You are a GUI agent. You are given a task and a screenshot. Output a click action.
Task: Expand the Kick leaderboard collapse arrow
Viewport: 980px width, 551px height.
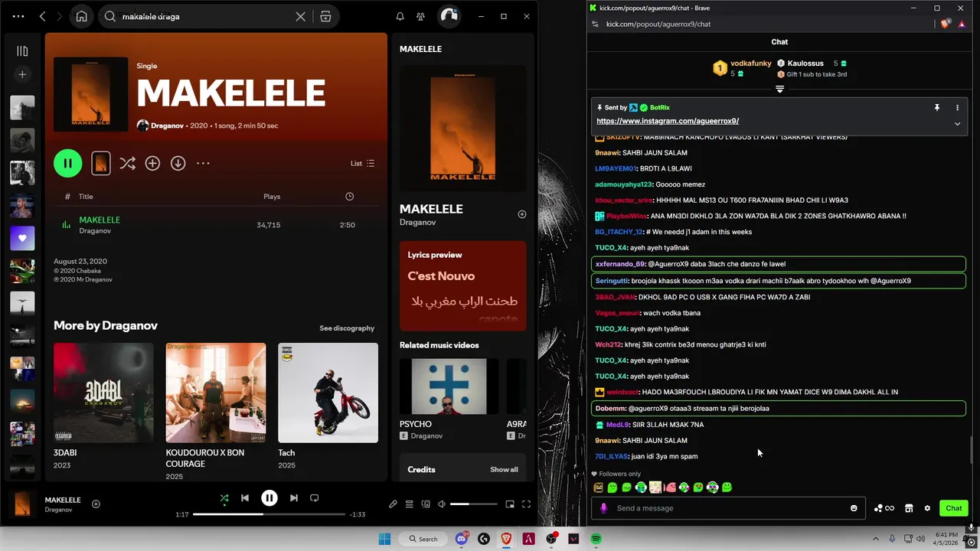click(779, 90)
